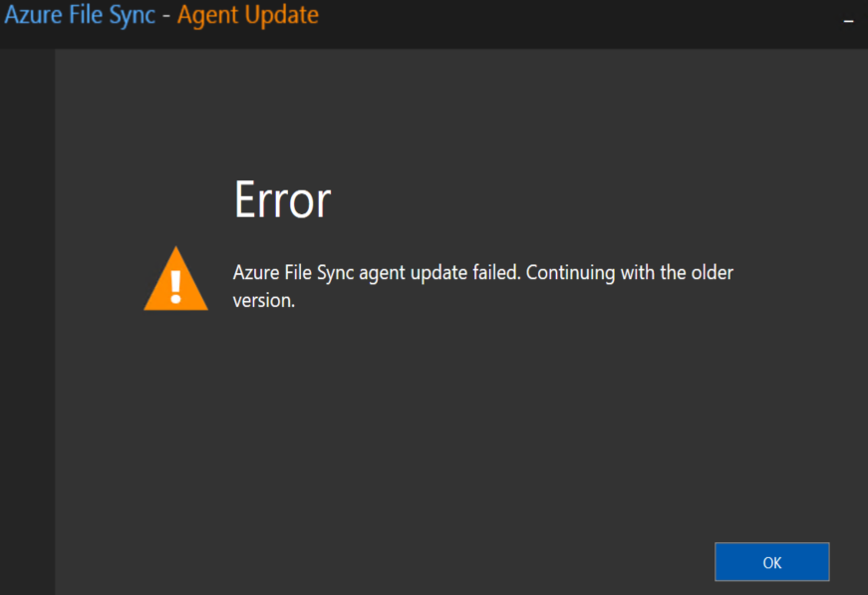Click the orange 'Agent Update' title text
This screenshot has height=595, width=868.
coord(247,15)
